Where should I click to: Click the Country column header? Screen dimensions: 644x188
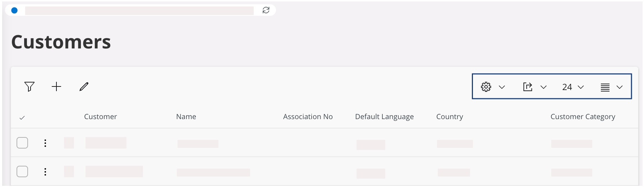[450, 117]
